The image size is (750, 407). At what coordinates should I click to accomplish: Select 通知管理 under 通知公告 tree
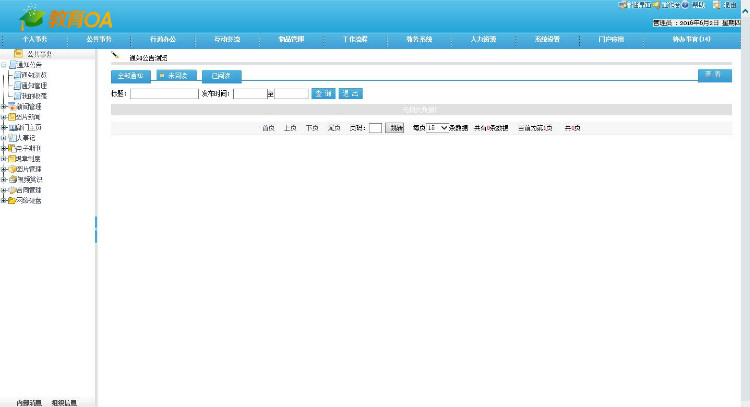point(34,85)
